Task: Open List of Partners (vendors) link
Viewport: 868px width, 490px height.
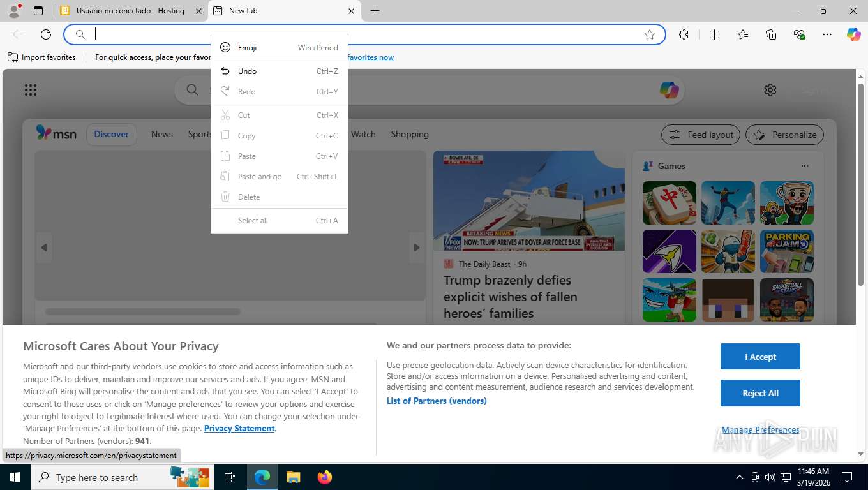Action: tap(437, 401)
